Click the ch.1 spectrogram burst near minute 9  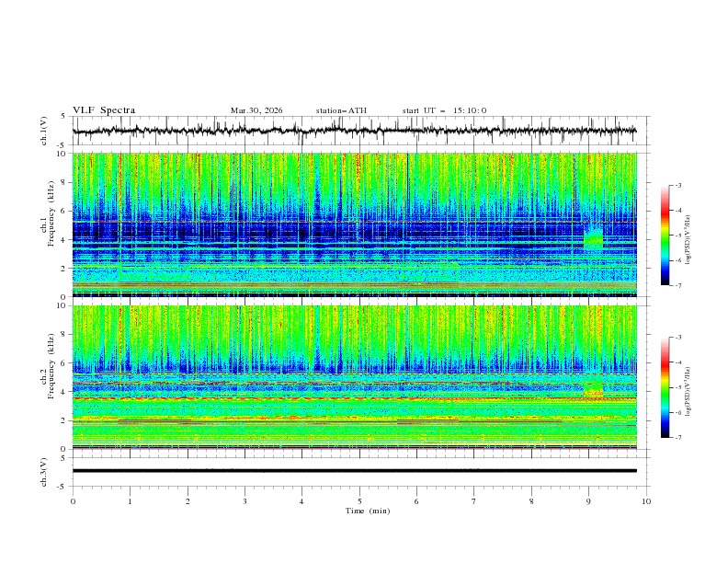click(594, 237)
